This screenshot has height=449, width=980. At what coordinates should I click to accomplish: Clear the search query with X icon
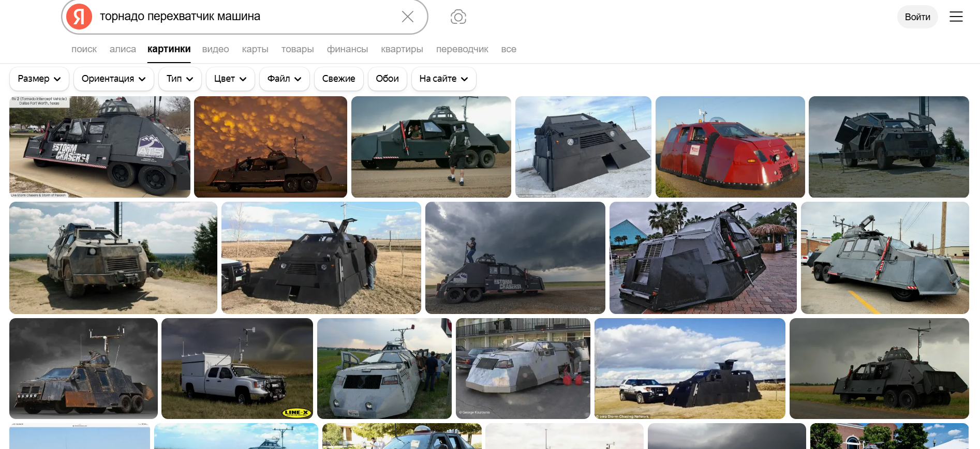(408, 17)
